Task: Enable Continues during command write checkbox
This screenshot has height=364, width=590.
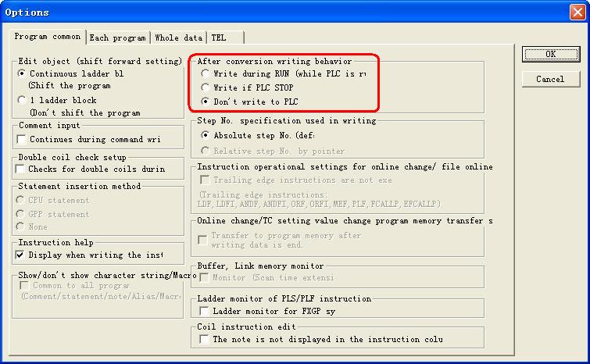Action: pos(22,140)
